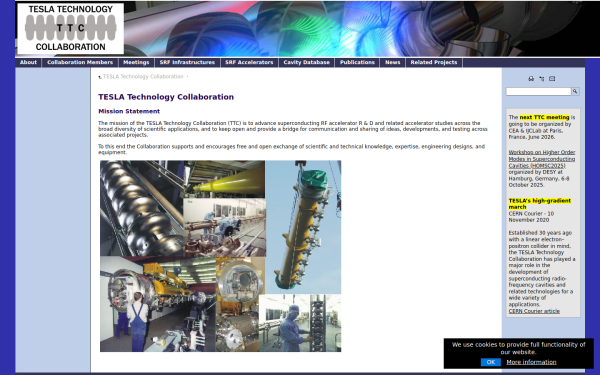The height and width of the screenshot is (375, 600).
Task: Click the breadcrumb arrow icon
Action: coord(100,77)
